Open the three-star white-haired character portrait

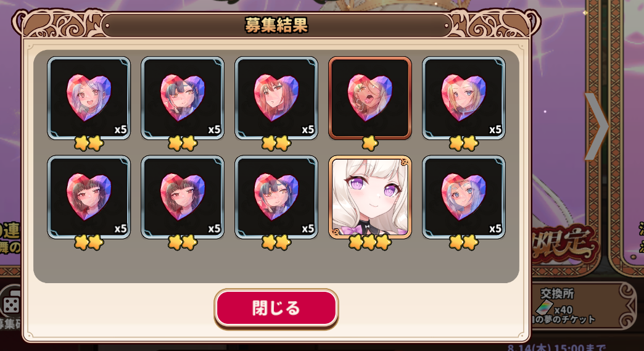point(369,197)
